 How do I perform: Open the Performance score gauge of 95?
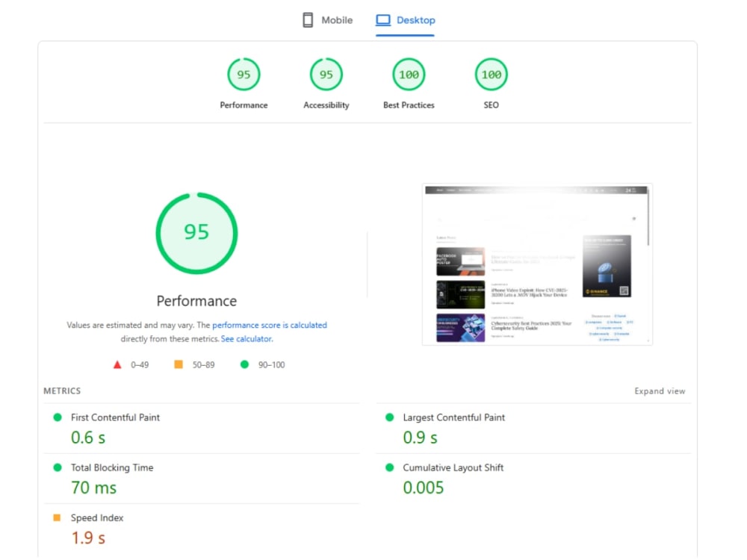point(244,74)
